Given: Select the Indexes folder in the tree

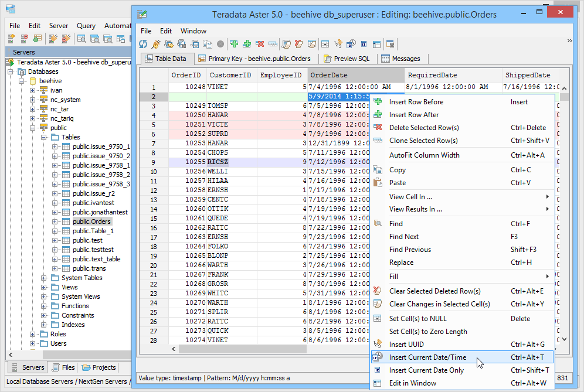Looking at the screenshot, I should click(x=73, y=325).
